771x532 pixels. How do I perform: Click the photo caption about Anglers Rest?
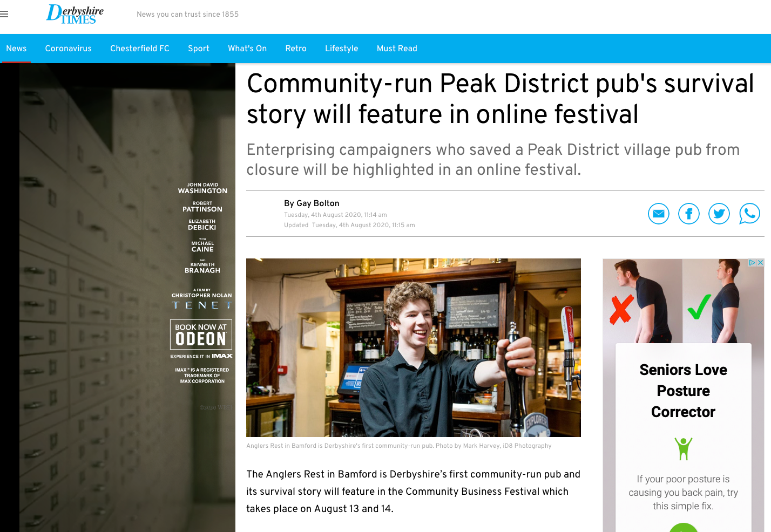click(399, 446)
